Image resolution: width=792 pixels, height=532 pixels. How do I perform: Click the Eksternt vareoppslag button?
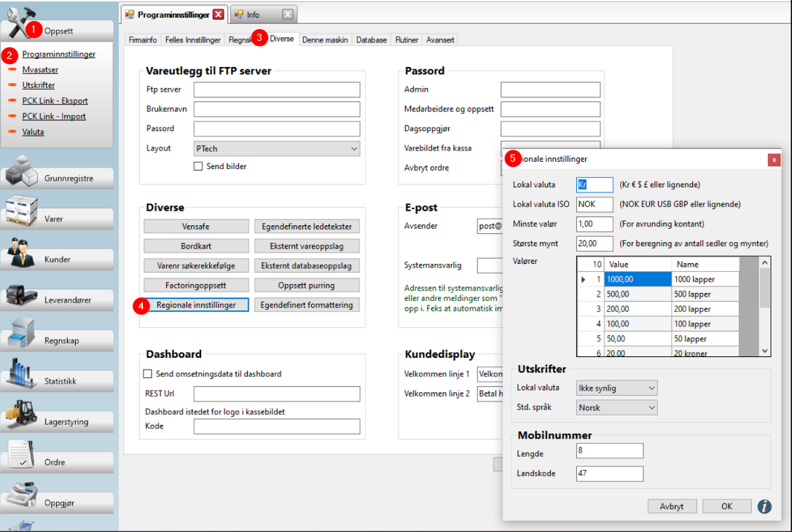coord(307,246)
